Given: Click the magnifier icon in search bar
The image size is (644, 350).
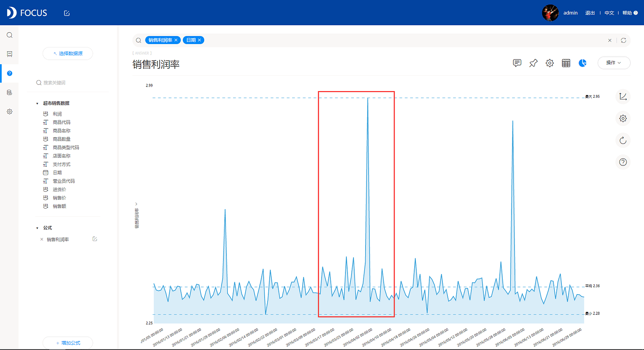Looking at the screenshot, I should [138, 40].
